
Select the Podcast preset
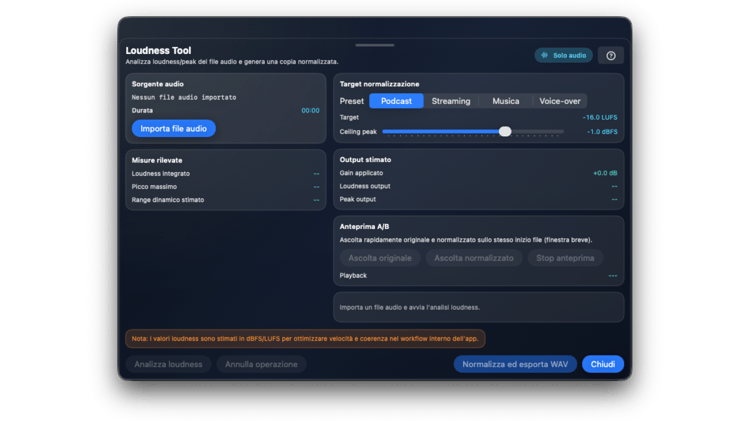pyautogui.click(x=396, y=101)
